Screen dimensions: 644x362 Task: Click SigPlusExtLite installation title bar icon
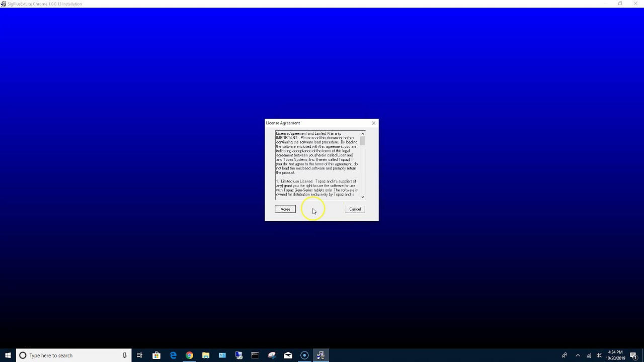[x=4, y=4]
